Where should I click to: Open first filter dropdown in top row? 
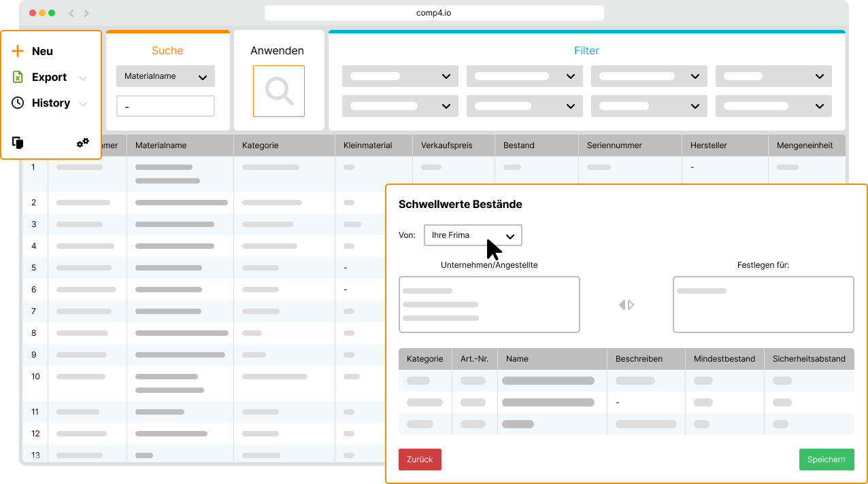pos(400,76)
